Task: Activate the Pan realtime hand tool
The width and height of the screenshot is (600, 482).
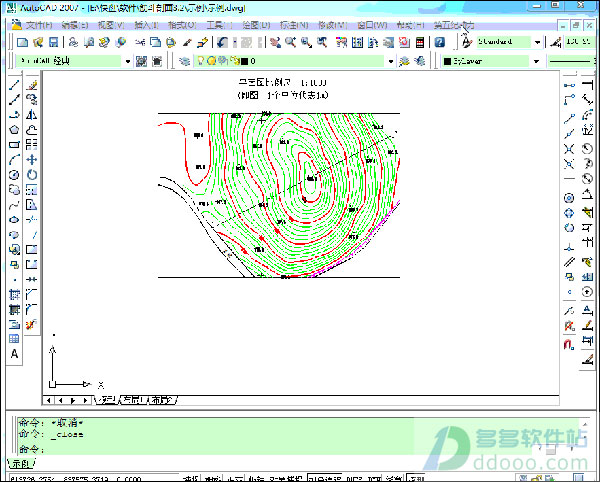Action: coord(275,42)
